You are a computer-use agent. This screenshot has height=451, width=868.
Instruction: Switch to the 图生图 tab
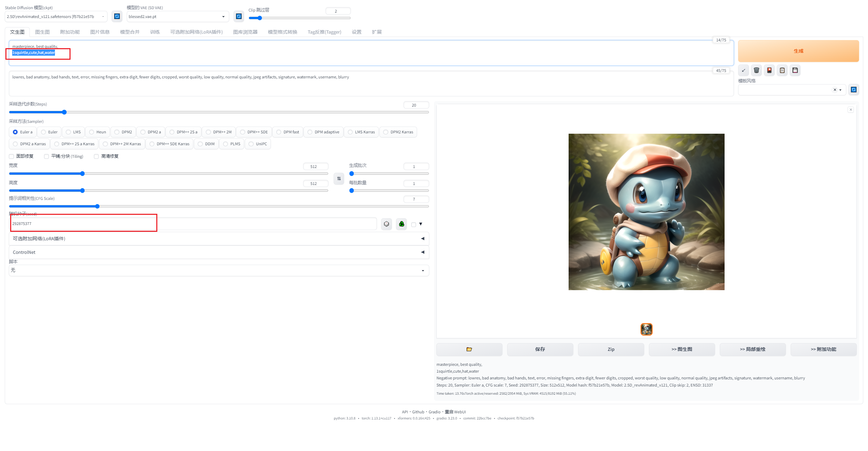coord(42,32)
